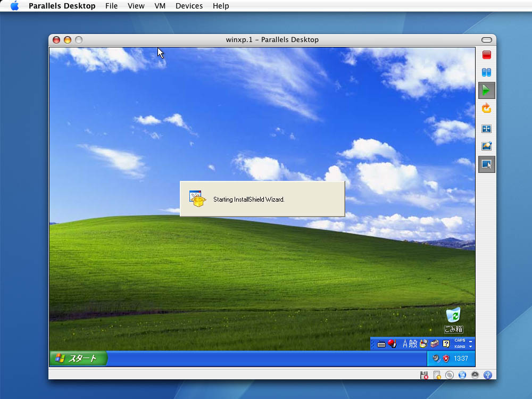
Task: Open the Recycle Bin (ごみ箱) desktop icon
Action: 453,319
